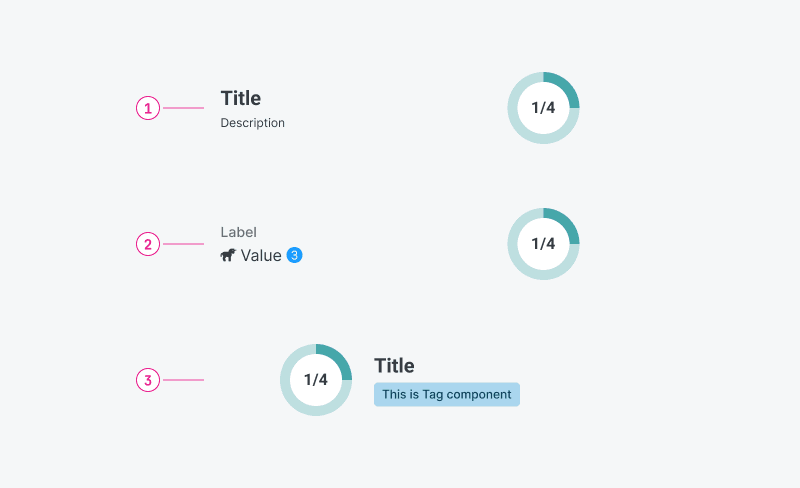Select annotation marker number 2
This screenshot has width=800, height=488.
point(148,244)
